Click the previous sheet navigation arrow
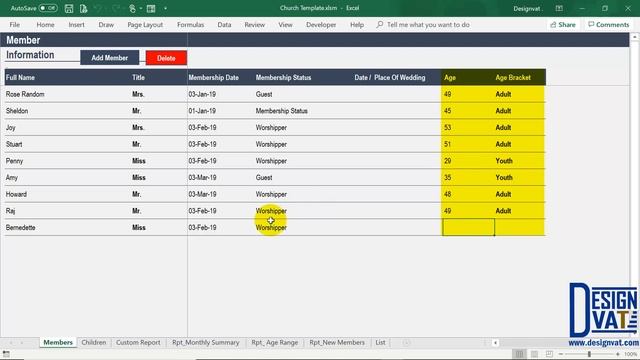 pos(11,343)
